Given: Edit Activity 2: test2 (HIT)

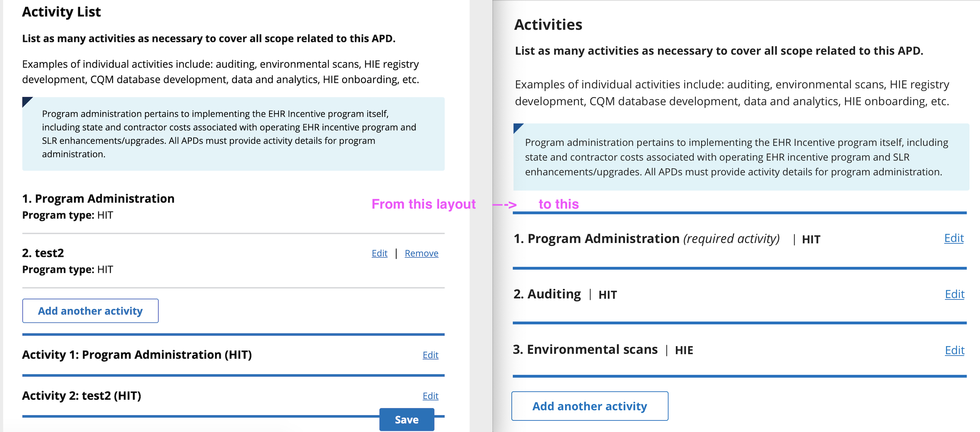Looking at the screenshot, I should click(430, 396).
